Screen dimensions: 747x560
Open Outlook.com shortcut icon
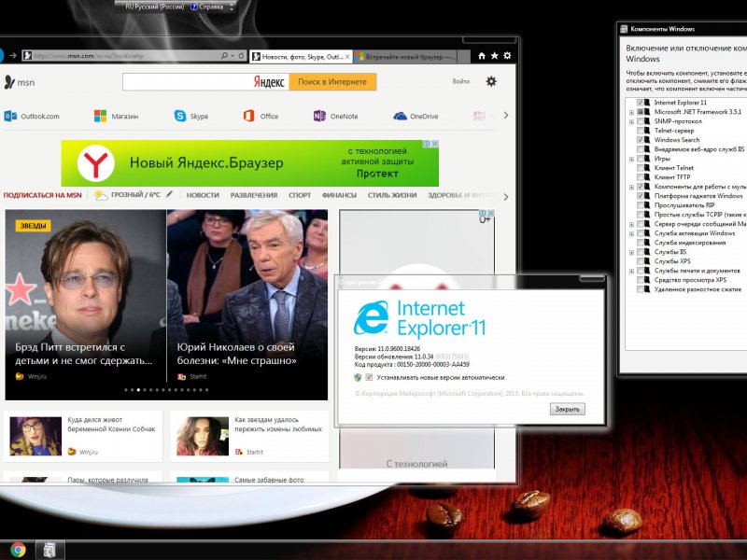pos(10,116)
